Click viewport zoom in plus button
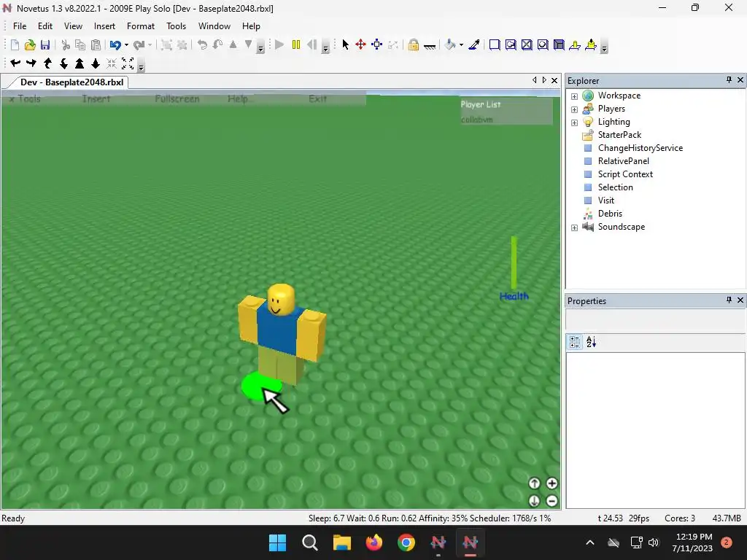This screenshot has height=560, width=747. click(551, 483)
